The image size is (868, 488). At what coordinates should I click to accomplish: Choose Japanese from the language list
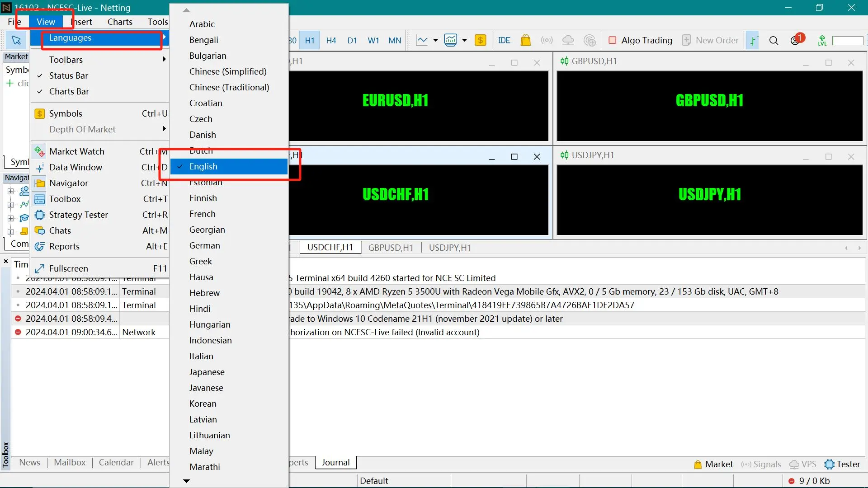click(x=229, y=372)
